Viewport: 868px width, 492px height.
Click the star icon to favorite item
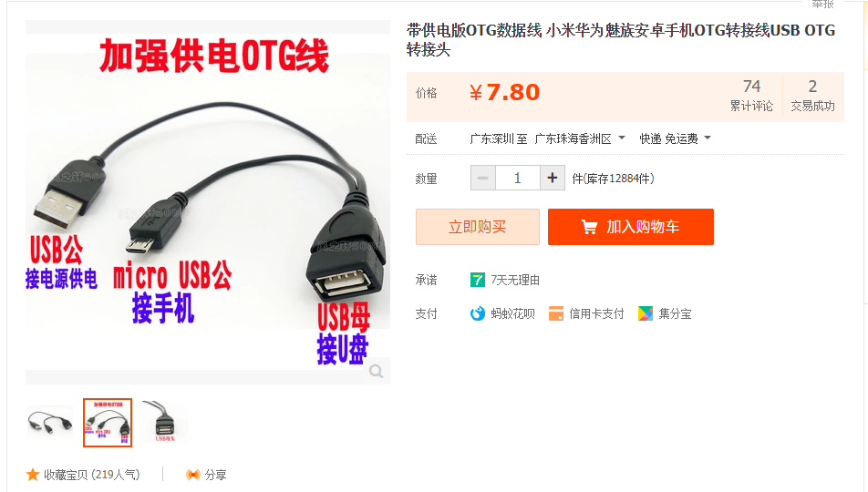tap(33, 475)
